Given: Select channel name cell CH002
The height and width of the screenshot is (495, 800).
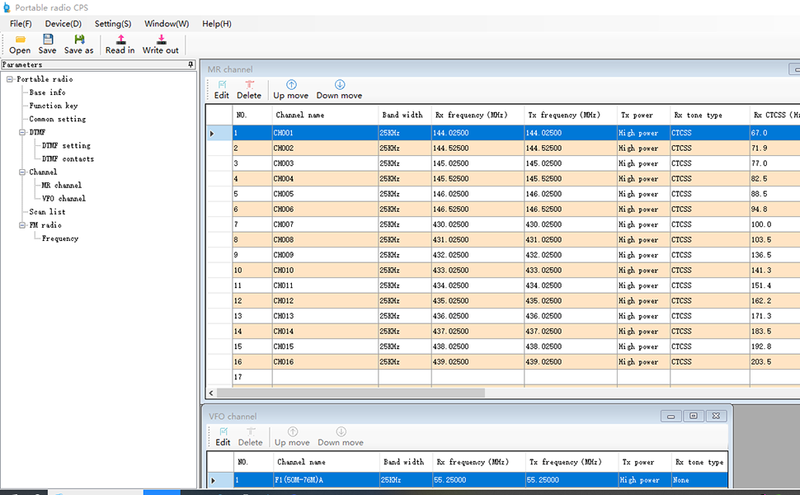Looking at the screenshot, I should pos(325,148).
